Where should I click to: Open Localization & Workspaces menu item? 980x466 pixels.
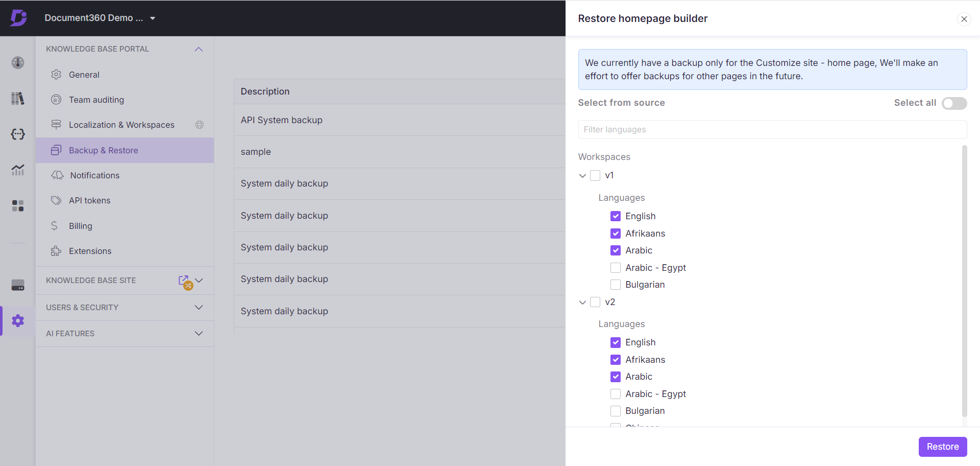click(125, 125)
